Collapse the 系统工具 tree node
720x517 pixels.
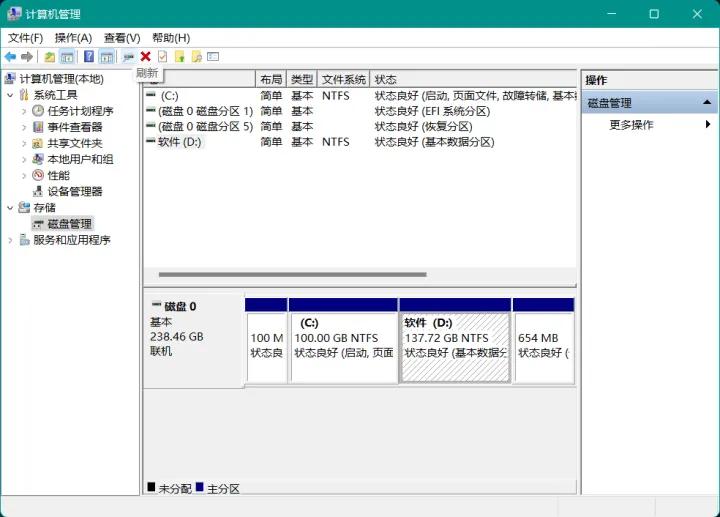tap(10, 96)
